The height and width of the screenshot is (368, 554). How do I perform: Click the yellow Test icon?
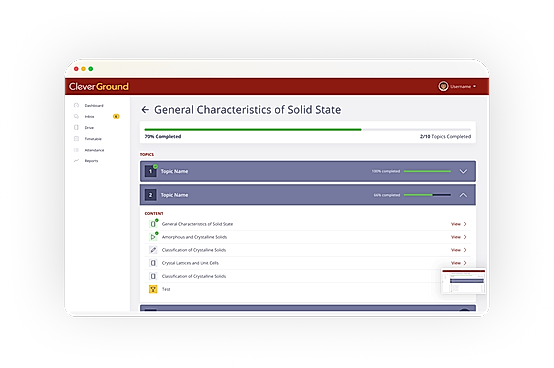click(153, 289)
